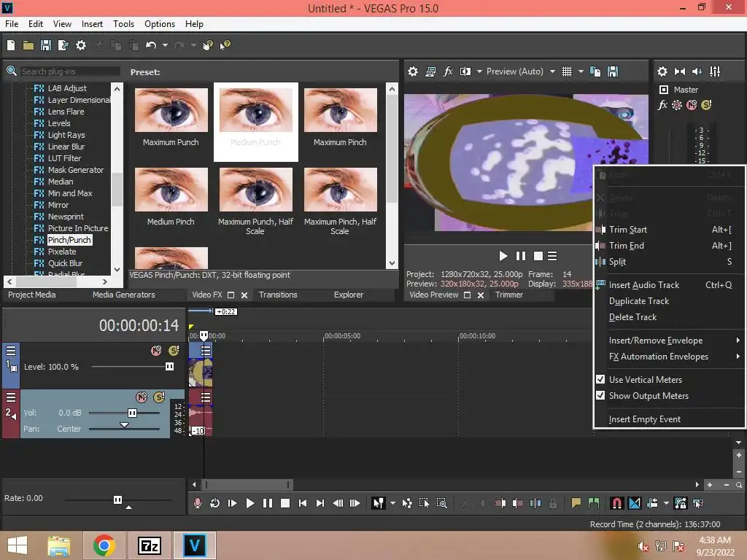Mute audio track 2

coord(142,397)
